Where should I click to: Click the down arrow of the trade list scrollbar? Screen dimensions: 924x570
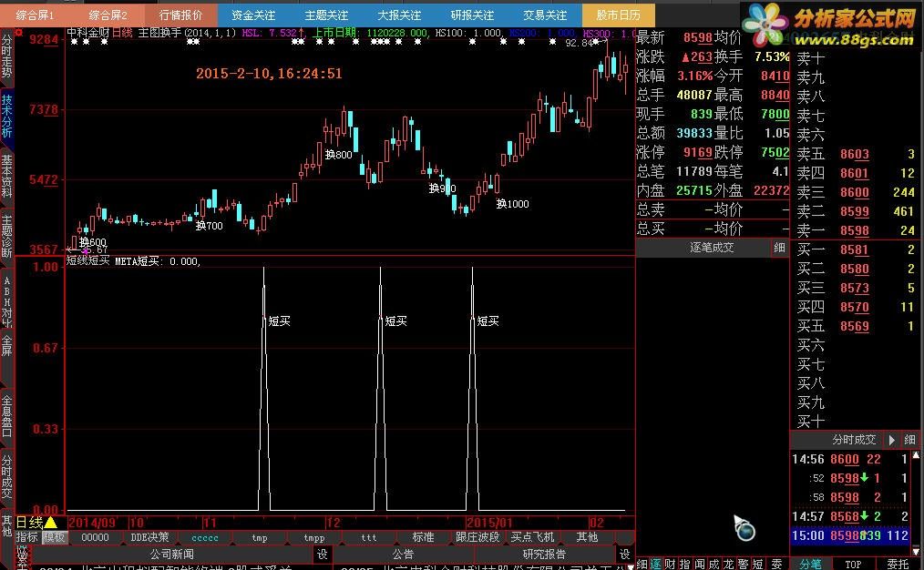pos(916,552)
